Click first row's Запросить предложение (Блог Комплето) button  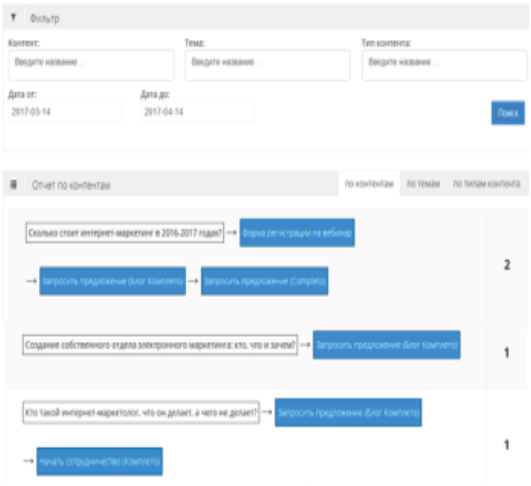(112, 281)
